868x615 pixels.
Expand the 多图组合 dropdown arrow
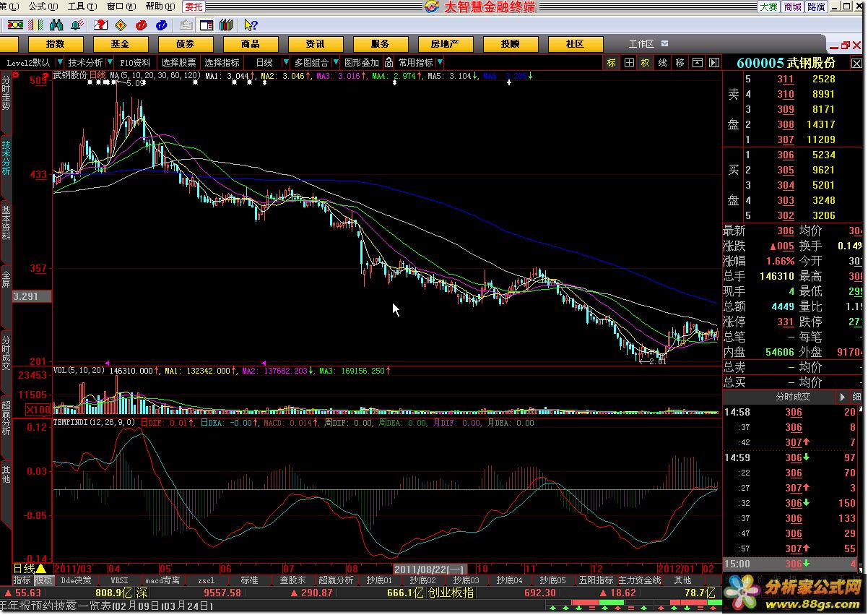click(336, 63)
